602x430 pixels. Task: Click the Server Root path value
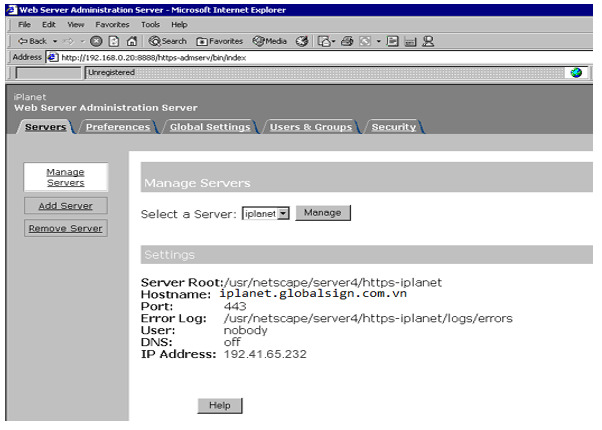pos(333,283)
